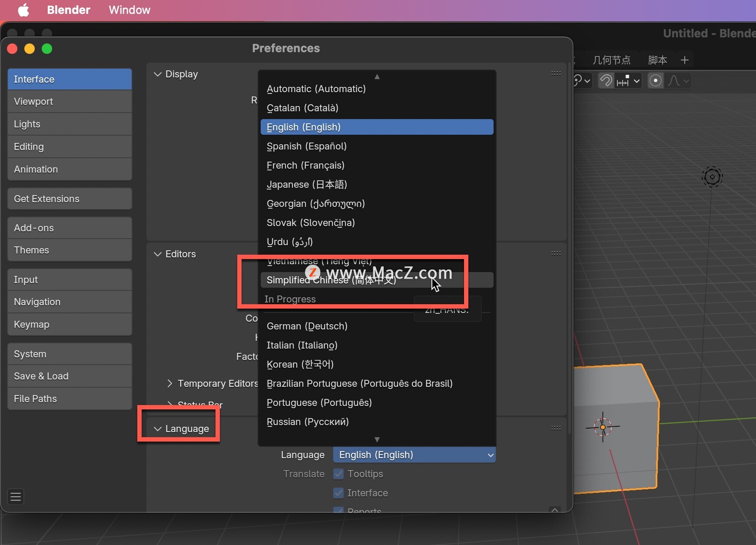Open System preferences section
This screenshot has width=756, height=545.
pyautogui.click(x=70, y=354)
